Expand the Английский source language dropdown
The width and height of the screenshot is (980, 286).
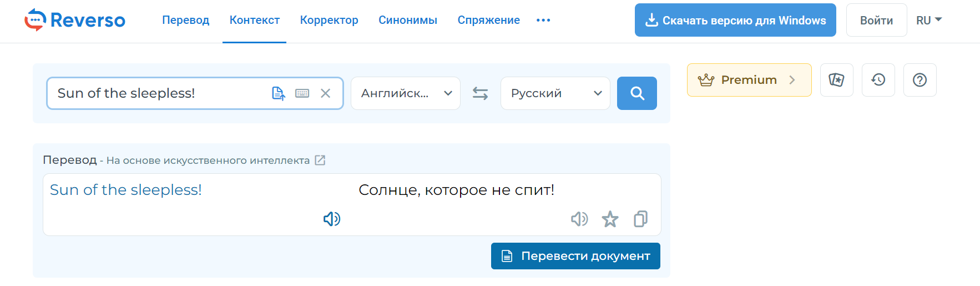[406, 93]
